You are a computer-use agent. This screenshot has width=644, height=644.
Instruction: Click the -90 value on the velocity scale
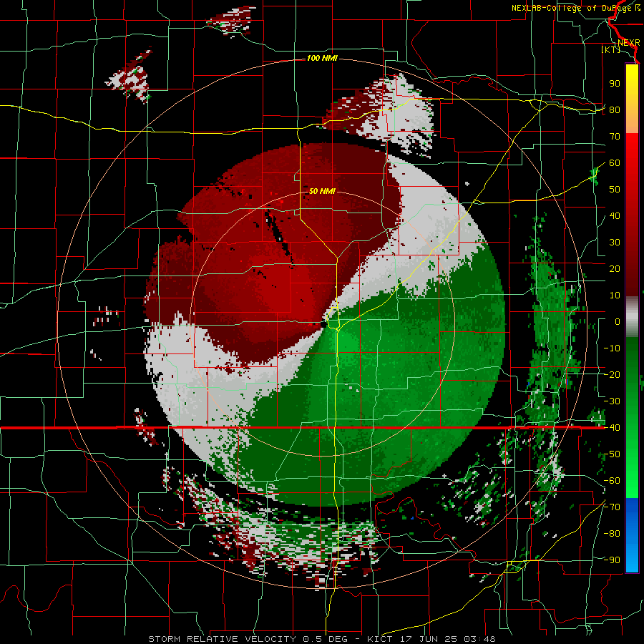[612, 560]
